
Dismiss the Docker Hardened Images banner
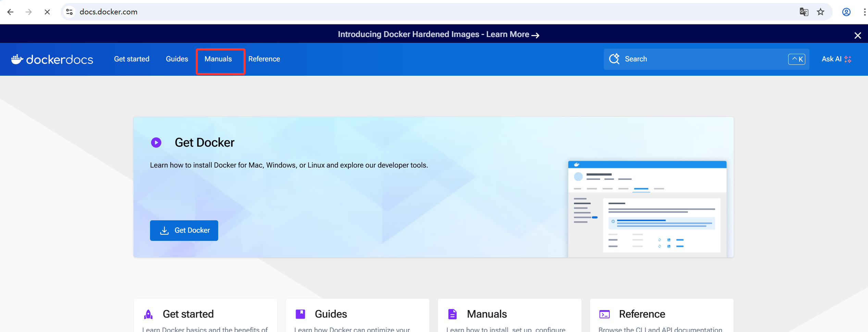(858, 35)
